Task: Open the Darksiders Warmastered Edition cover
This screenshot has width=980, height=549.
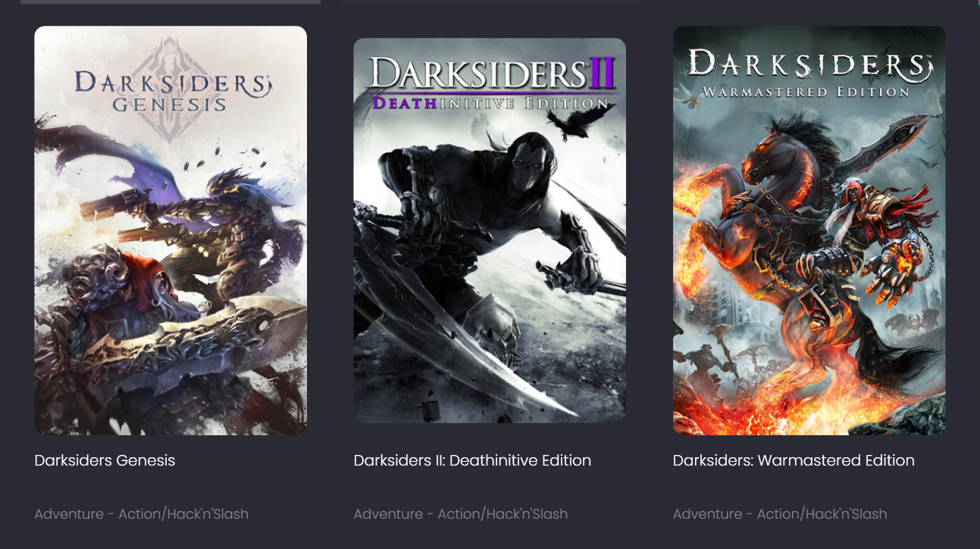Action: point(809,231)
